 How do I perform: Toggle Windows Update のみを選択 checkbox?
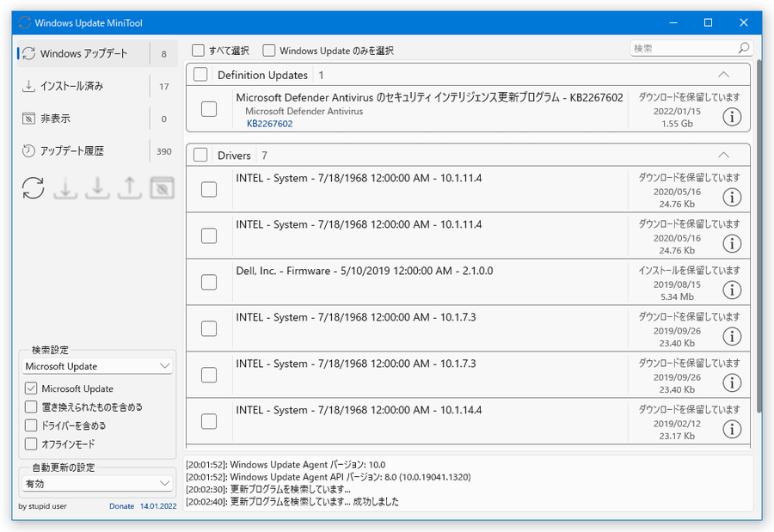[268, 51]
